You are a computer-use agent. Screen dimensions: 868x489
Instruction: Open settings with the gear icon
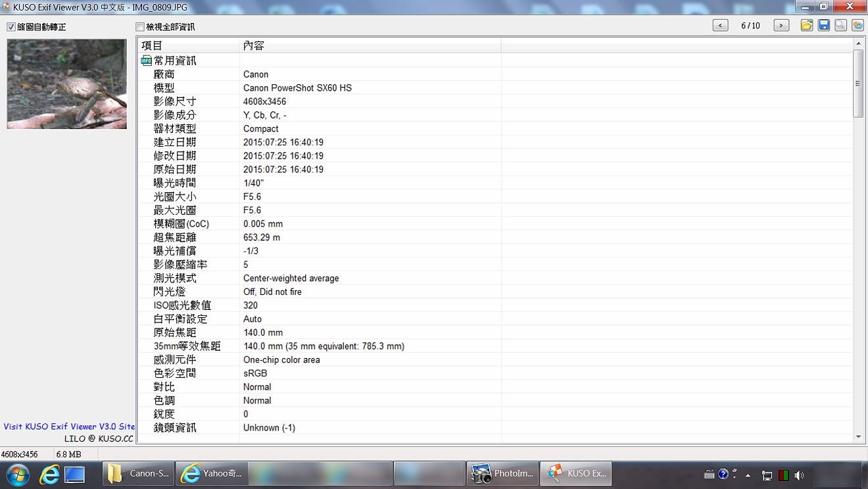point(857,26)
